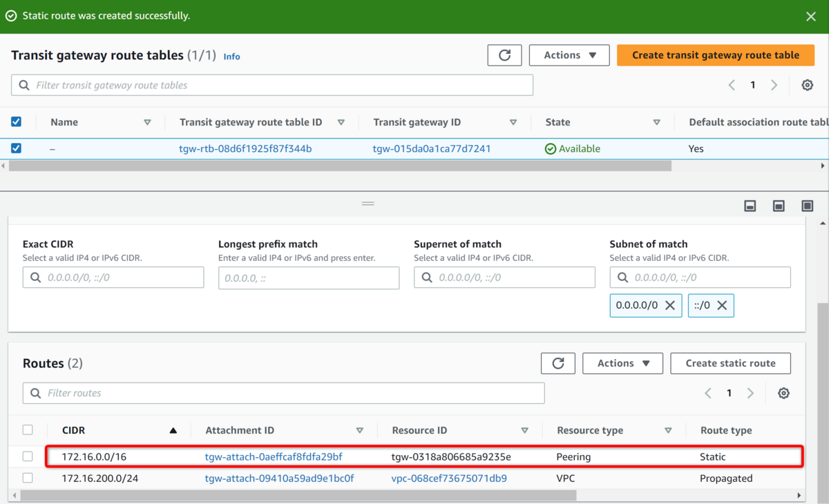Sort by Transit gateway ID column
The image size is (829, 504).
513,122
